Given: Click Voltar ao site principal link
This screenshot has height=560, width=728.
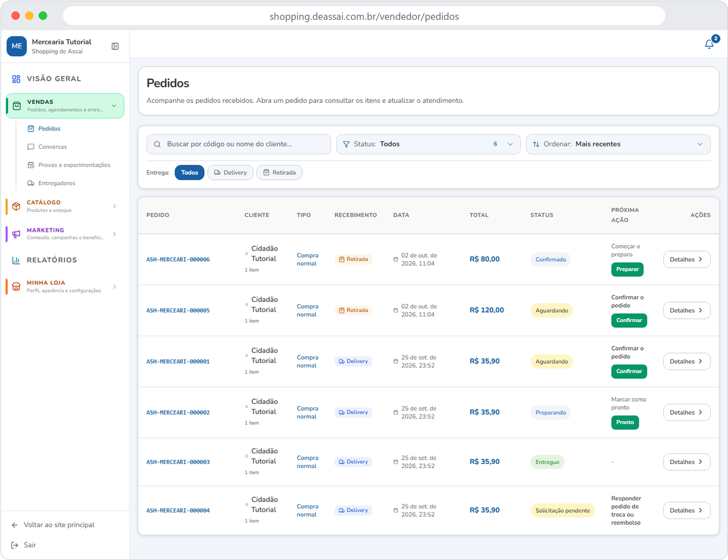Looking at the screenshot, I should tap(59, 525).
